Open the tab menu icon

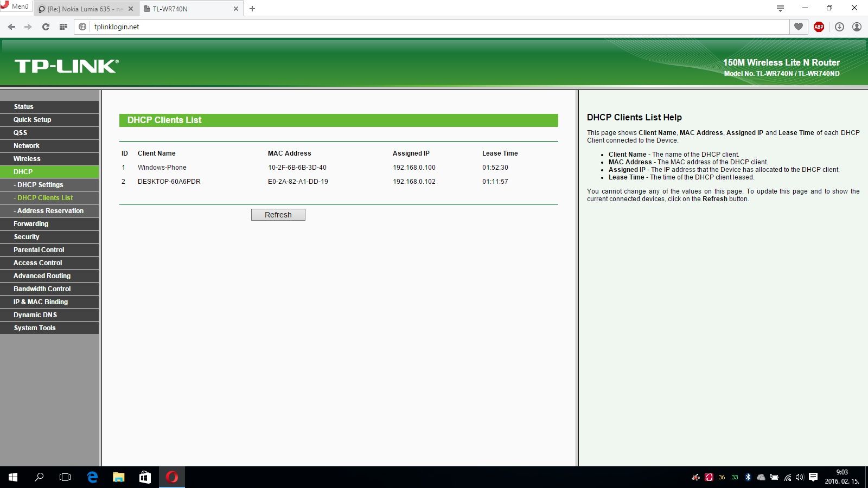[x=780, y=8]
